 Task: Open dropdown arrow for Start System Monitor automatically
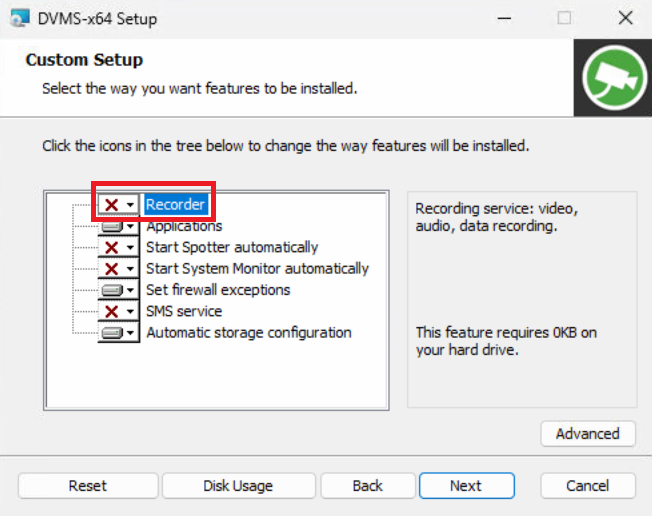point(130,269)
